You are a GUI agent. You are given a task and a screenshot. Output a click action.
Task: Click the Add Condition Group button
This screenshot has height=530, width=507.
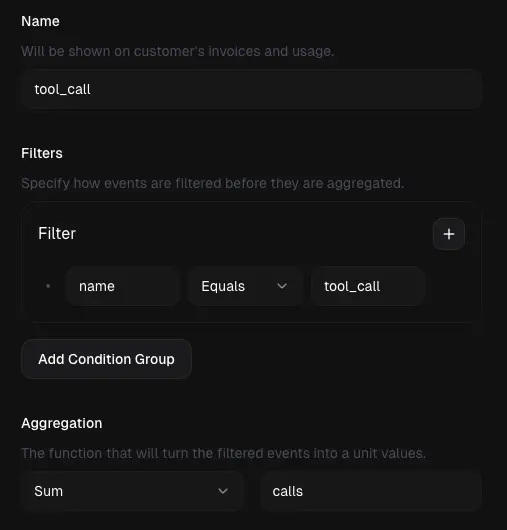[106, 359]
